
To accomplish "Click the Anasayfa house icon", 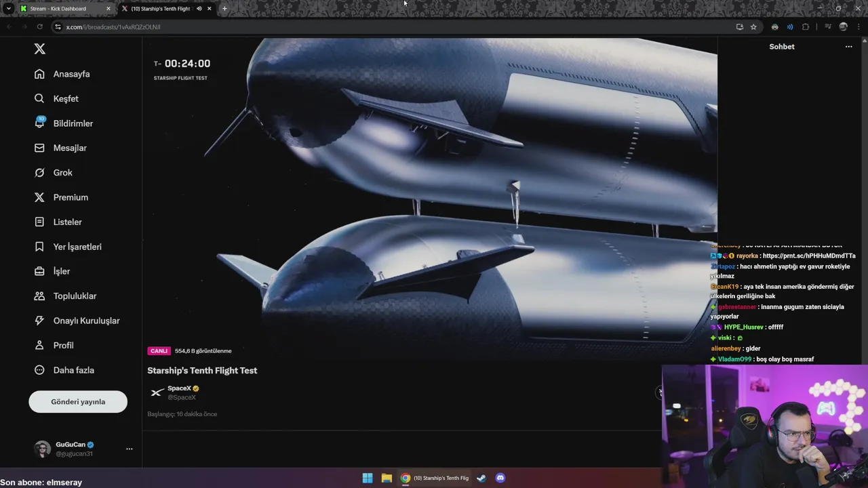I will (x=39, y=74).
